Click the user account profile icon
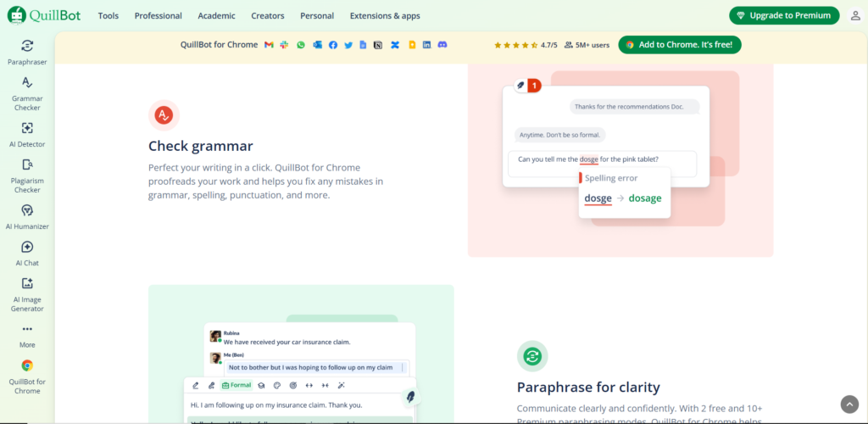Image resolution: width=868 pixels, height=424 pixels. [x=854, y=16]
